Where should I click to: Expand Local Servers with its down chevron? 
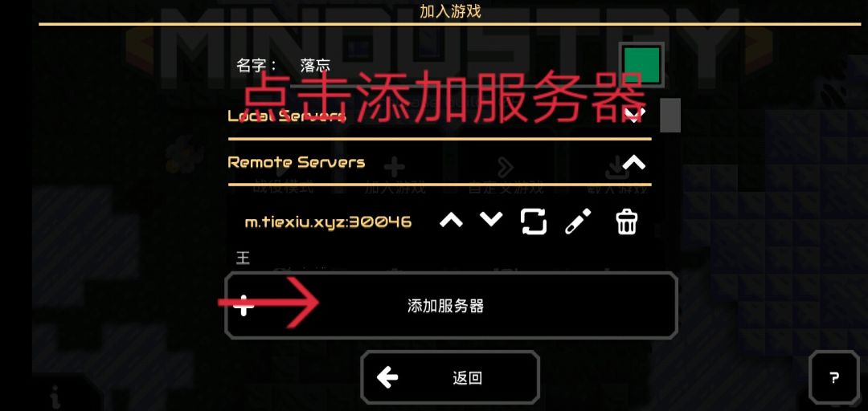click(x=634, y=115)
